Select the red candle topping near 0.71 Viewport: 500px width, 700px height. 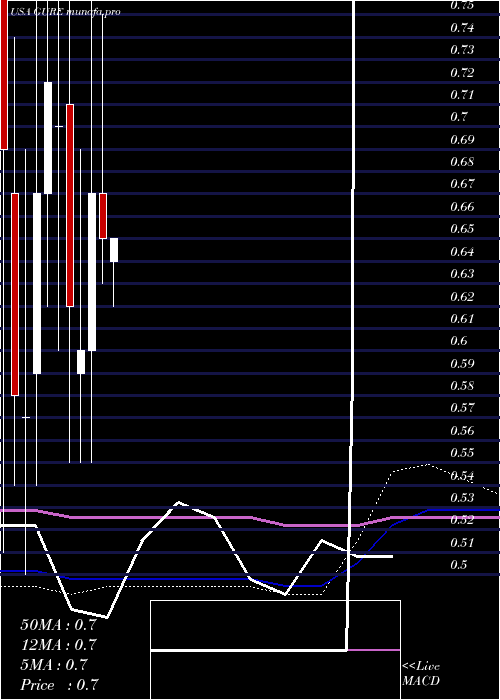(x=70, y=205)
